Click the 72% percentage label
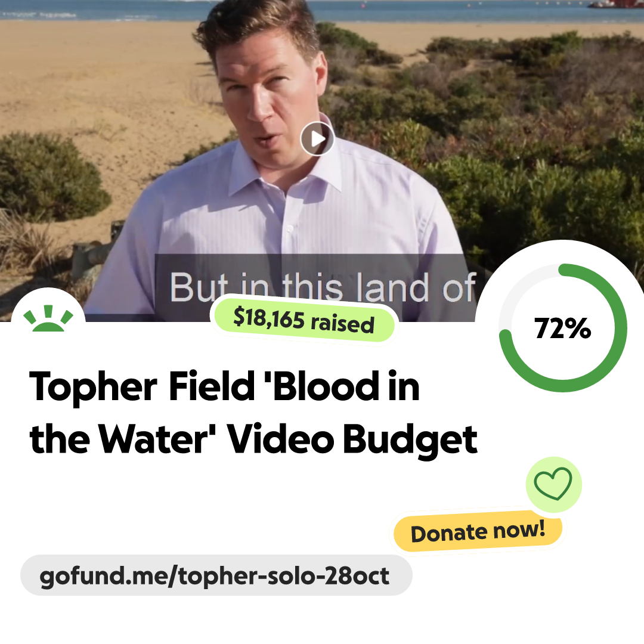 click(563, 328)
